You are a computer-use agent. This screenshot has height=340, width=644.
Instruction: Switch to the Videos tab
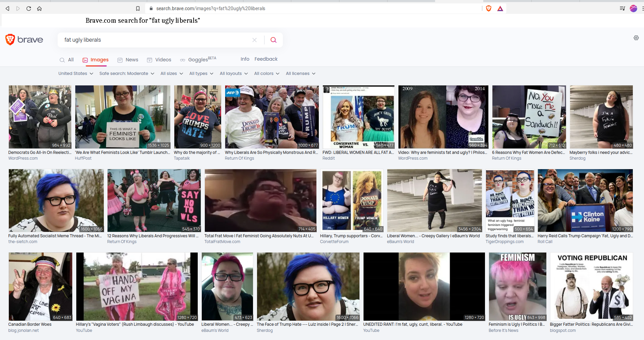click(159, 60)
